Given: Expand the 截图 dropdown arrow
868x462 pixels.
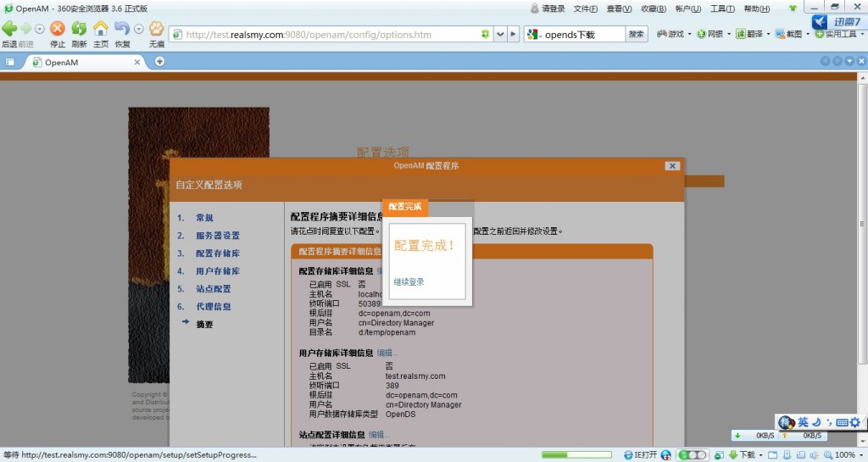Looking at the screenshot, I should coord(808,34).
